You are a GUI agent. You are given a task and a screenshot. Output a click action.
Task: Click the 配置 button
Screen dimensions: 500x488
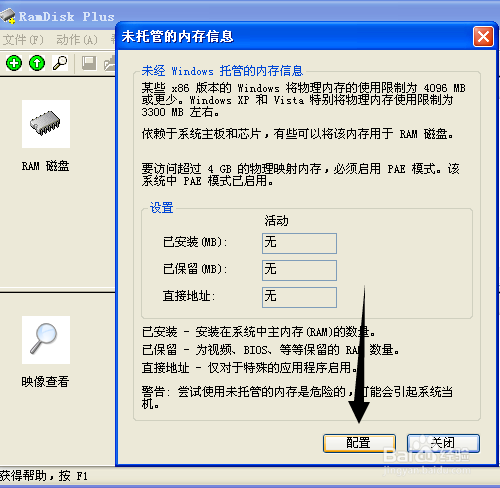click(x=359, y=443)
